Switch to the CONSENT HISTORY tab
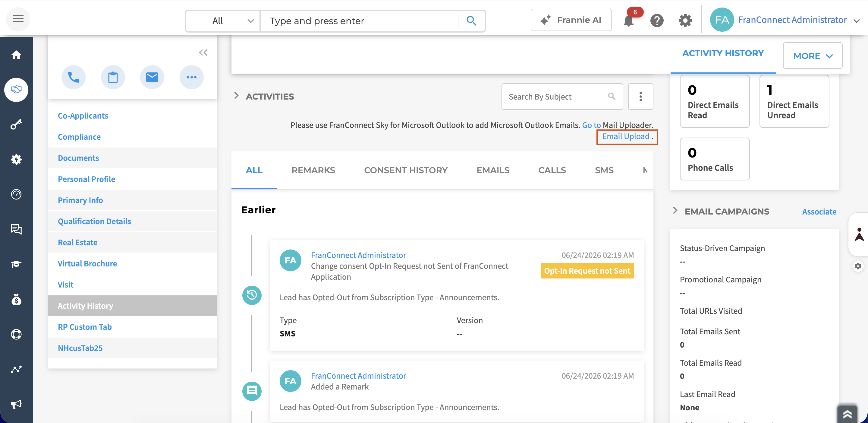 pyautogui.click(x=406, y=170)
